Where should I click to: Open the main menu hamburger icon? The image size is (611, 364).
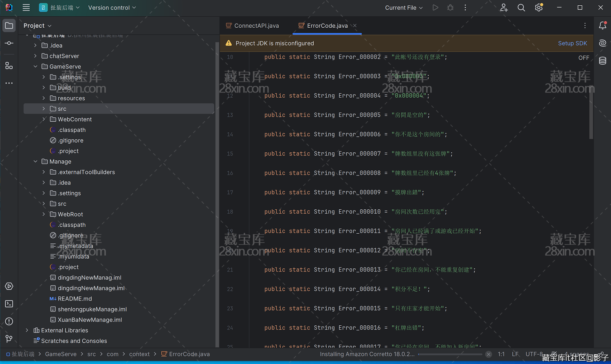tap(26, 7)
